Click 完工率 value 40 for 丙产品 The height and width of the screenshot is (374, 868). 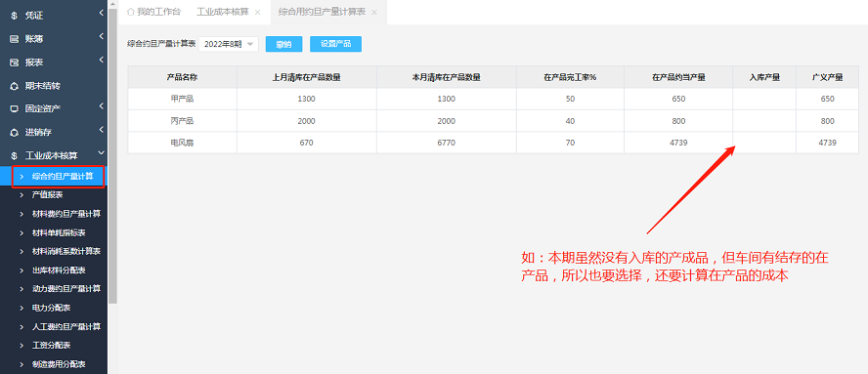pyautogui.click(x=570, y=121)
